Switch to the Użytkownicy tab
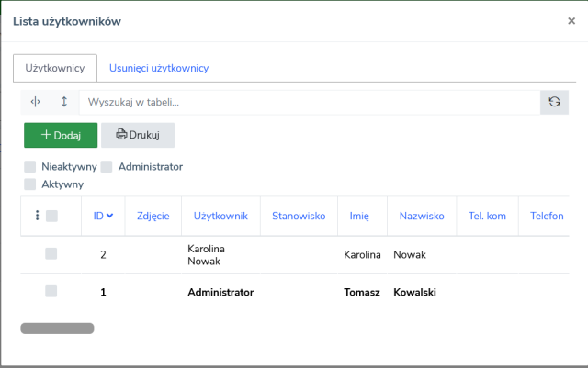 55,68
